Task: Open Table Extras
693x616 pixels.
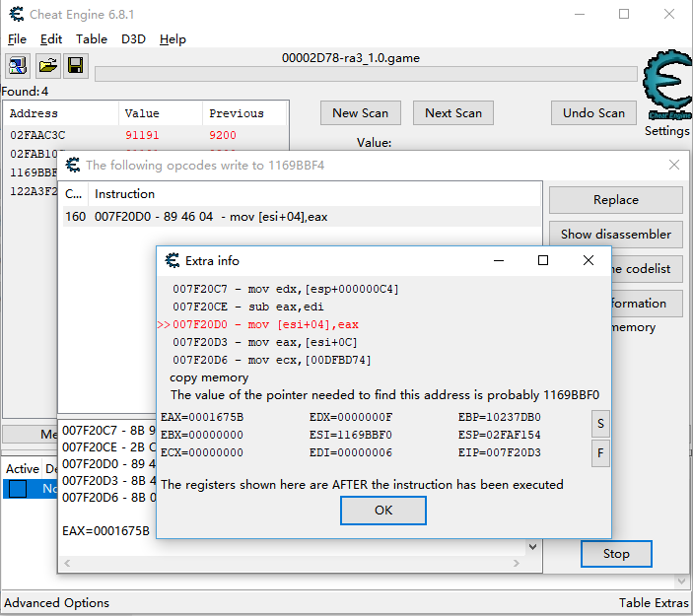Action: click(x=654, y=603)
